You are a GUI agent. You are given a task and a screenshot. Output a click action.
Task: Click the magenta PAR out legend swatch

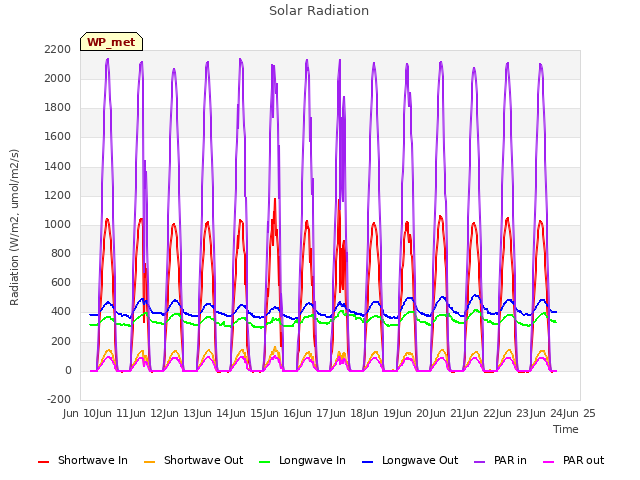coord(549,462)
